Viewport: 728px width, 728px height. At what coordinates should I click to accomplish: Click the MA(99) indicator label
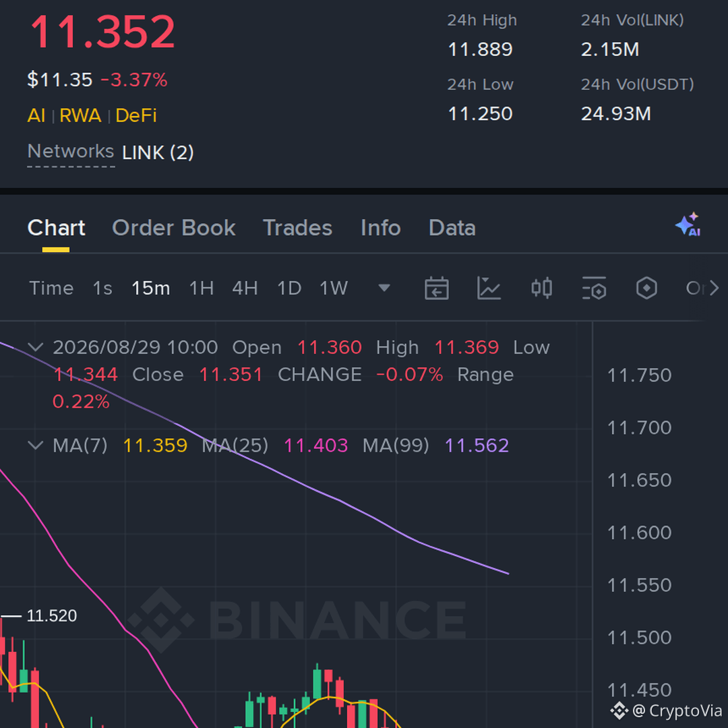tap(396, 446)
